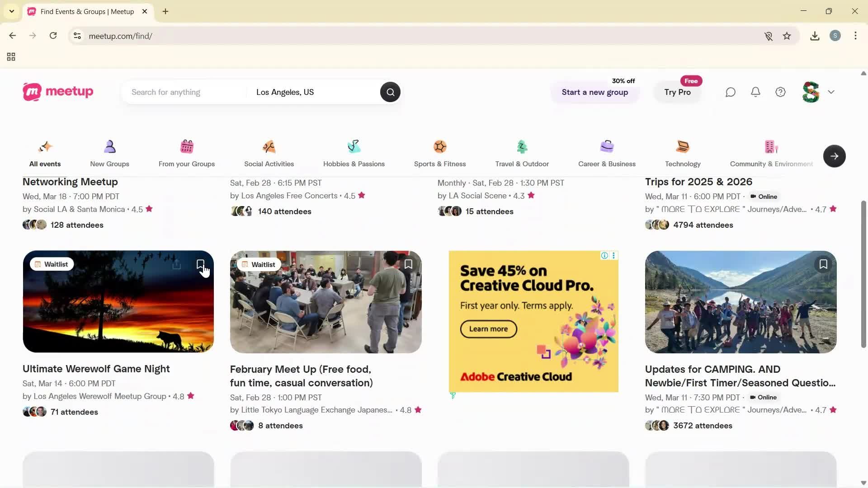Screen dimensions: 868x488
Task: Bookmark the Ultimate Werewolf Game Night event
Action: (200, 264)
